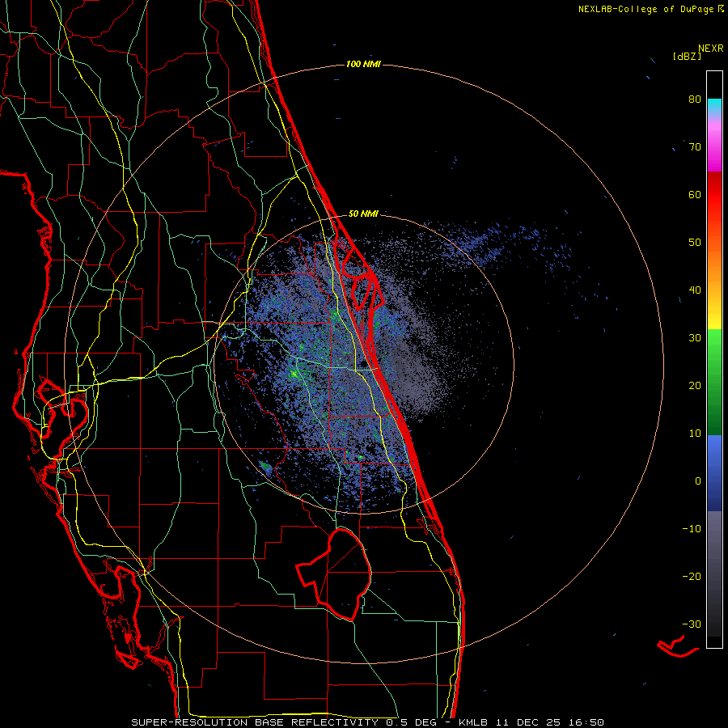
Task: Click the 30 value on dBZ scale
Action: point(695,337)
